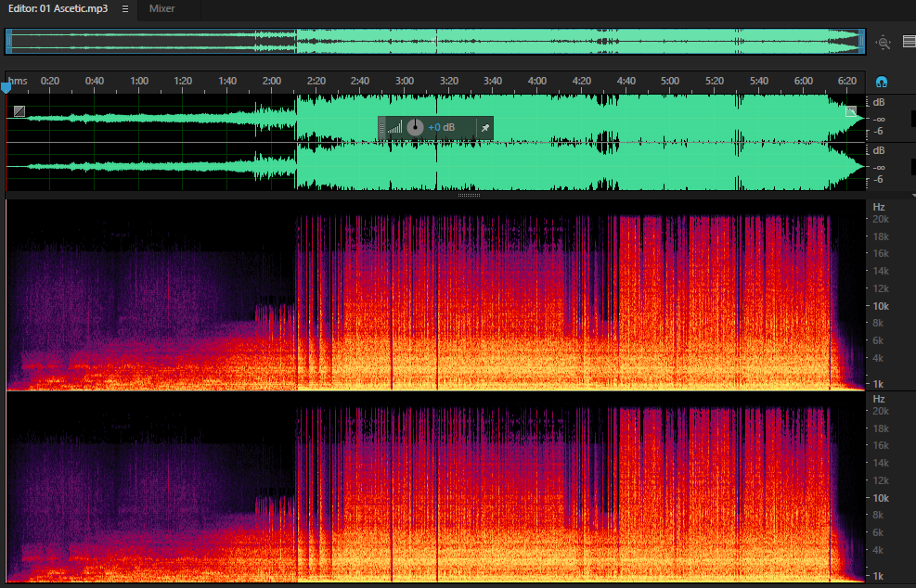Toggle the HUD pin icon
The image size is (916, 588).
point(484,128)
